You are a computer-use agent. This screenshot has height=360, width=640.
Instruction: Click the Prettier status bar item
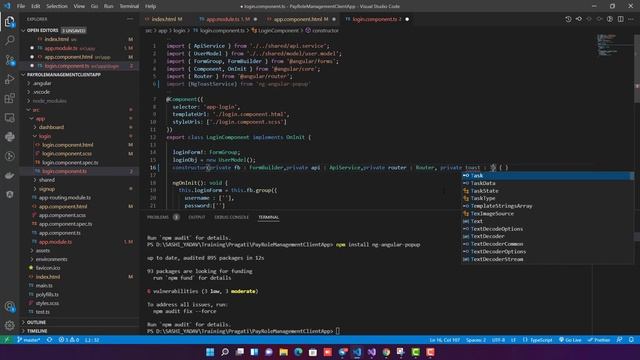(x=599, y=340)
